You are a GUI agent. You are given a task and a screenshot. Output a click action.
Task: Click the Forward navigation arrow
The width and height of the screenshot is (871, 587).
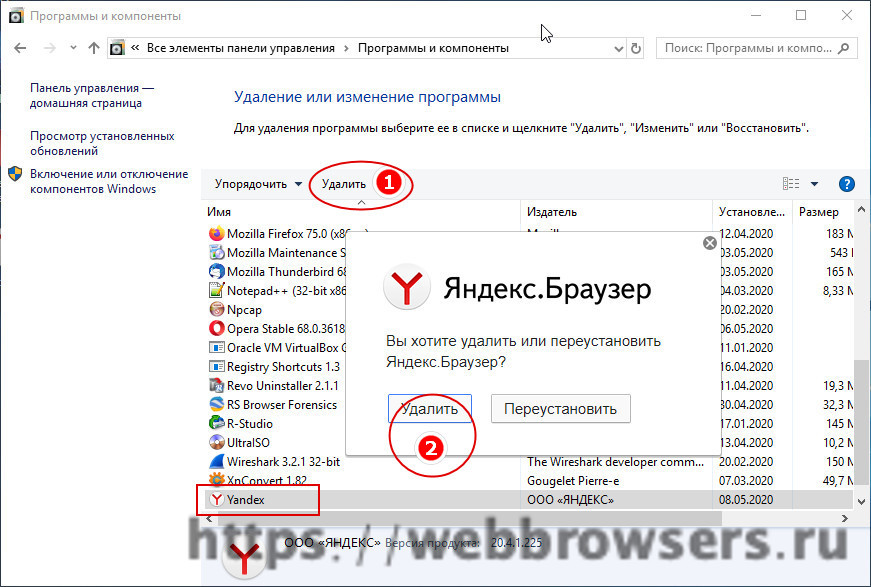[49, 48]
